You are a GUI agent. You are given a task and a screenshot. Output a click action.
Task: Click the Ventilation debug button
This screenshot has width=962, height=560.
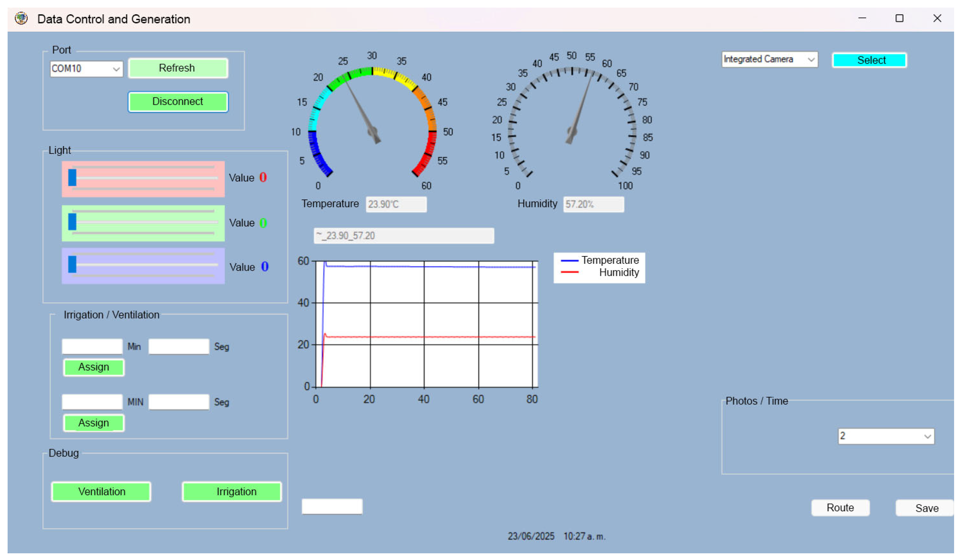click(101, 492)
